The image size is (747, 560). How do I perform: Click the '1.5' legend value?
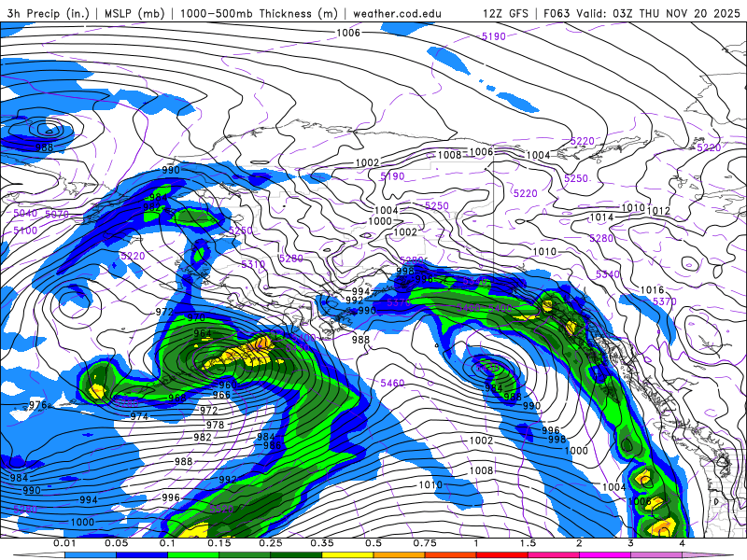[528, 543]
